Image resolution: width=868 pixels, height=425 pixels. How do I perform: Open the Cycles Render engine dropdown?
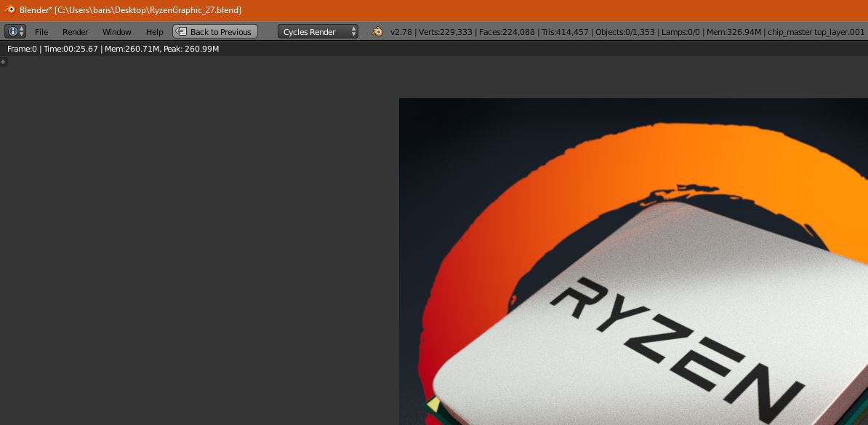coord(318,31)
